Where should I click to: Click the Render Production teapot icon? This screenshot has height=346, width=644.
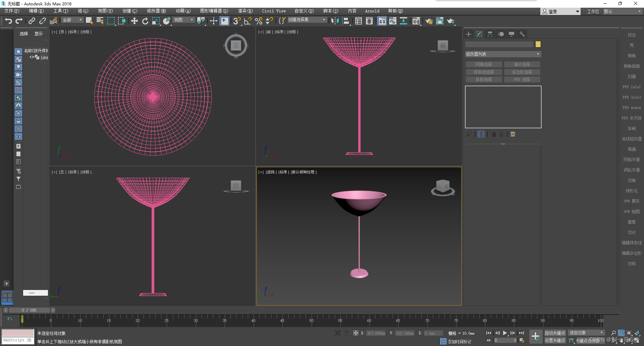pyautogui.click(x=450, y=21)
